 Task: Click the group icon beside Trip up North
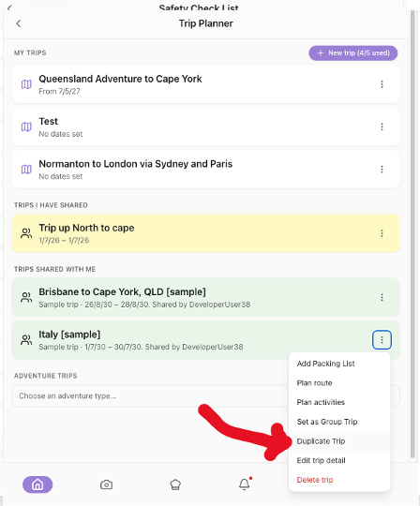click(x=26, y=233)
